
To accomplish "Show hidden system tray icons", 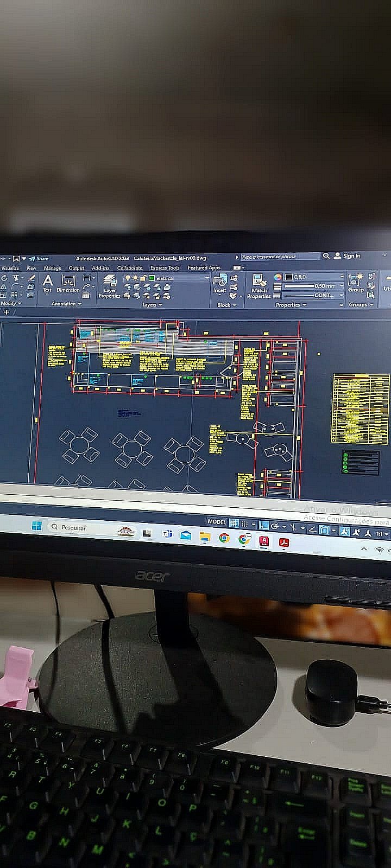I will pyautogui.click(x=364, y=549).
